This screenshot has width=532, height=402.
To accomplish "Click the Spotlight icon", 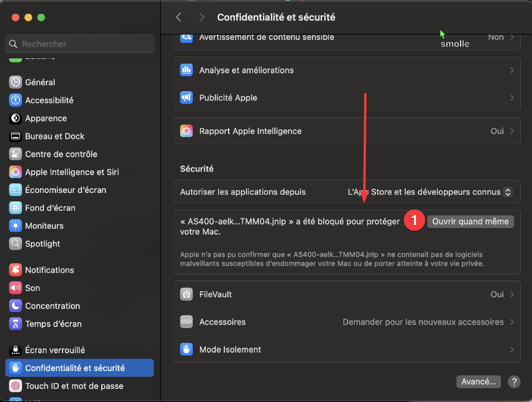I will [x=15, y=244].
